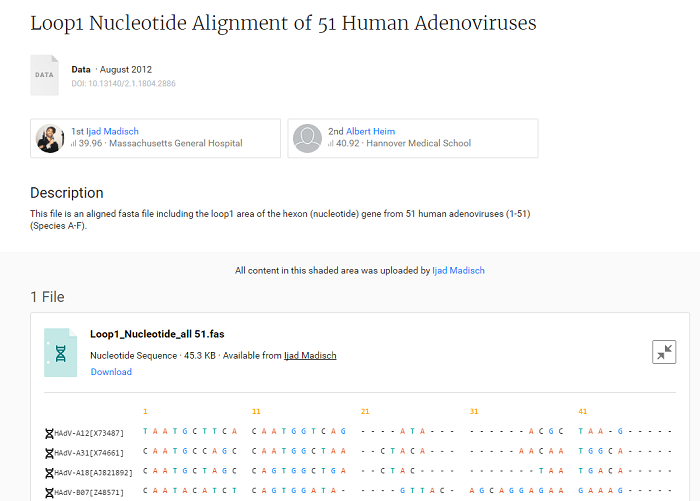Viewport: 700px width, 501px height.
Task: Open Ijad Madisch's profile photo
Action: coord(50,138)
